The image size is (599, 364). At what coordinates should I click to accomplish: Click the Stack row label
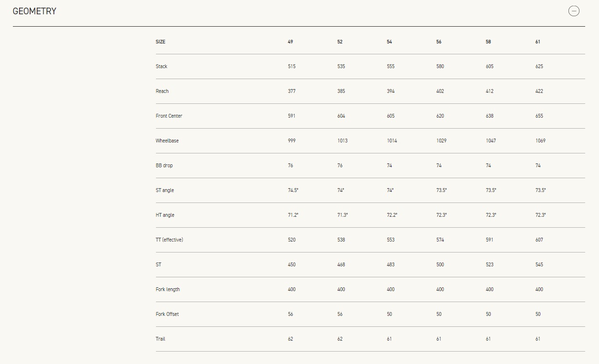(162, 67)
